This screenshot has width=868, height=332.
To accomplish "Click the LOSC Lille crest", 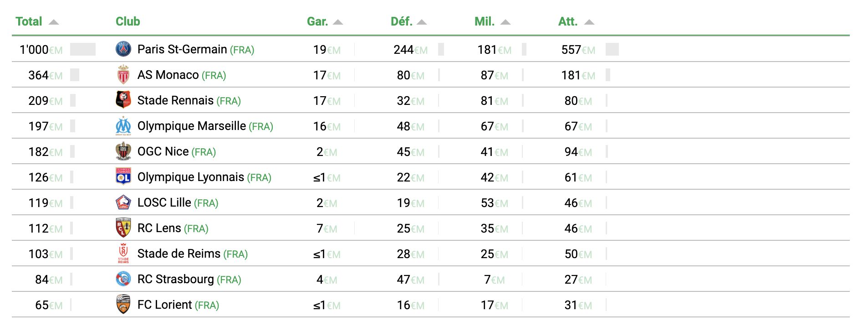I will (123, 202).
